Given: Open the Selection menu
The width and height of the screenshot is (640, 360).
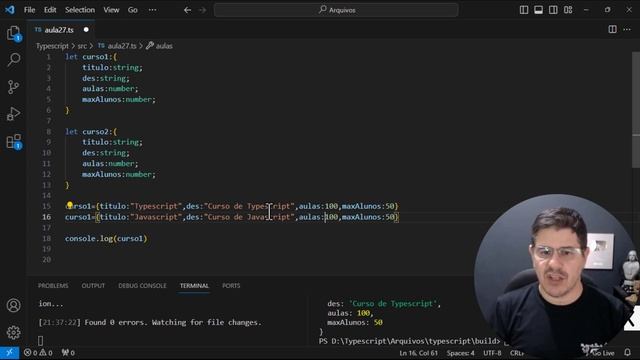Looking at the screenshot, I should coord(80,10).
